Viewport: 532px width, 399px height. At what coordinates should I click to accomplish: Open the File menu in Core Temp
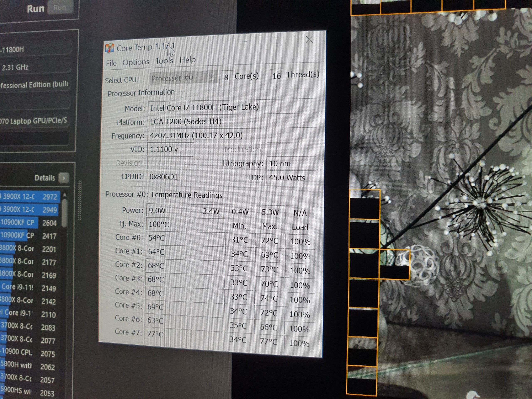[x=111, y=63]
